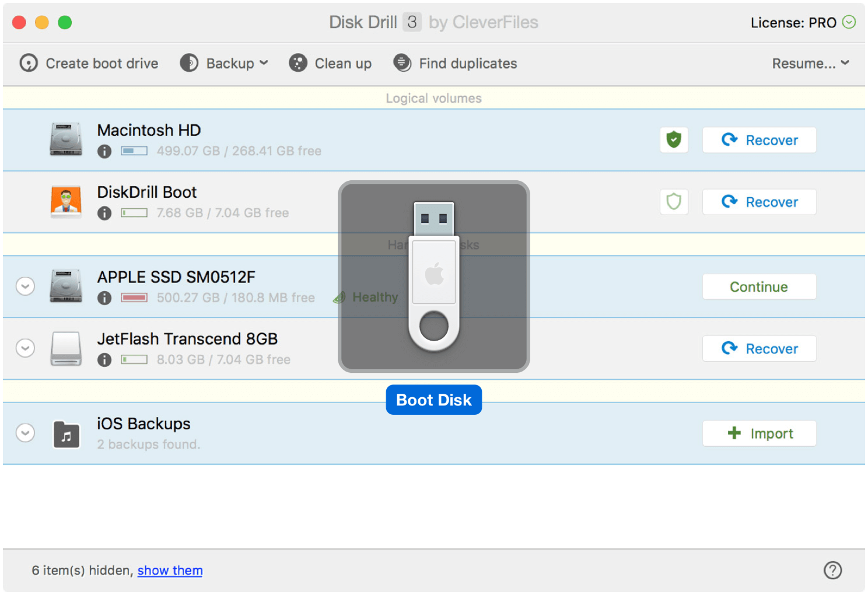Click the JetFlash Transcend 8GB name
The height and width of the screenshot is (595, 868).
[x=187, y=339]
